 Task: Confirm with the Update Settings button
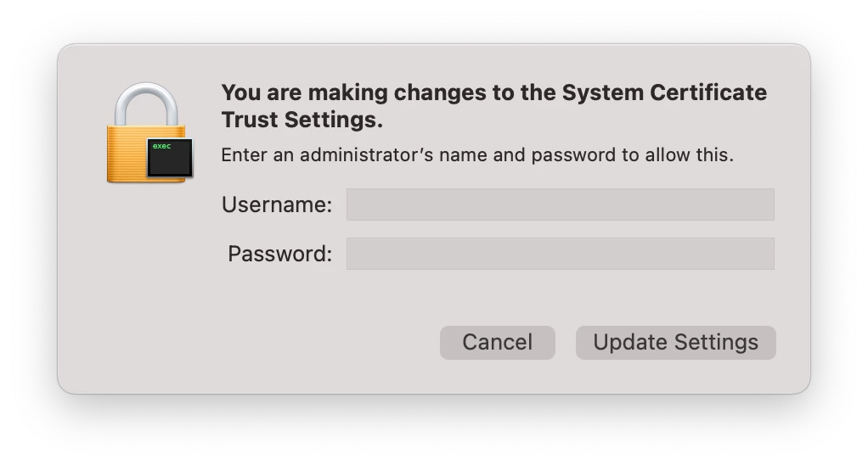[x=675, y=342]
